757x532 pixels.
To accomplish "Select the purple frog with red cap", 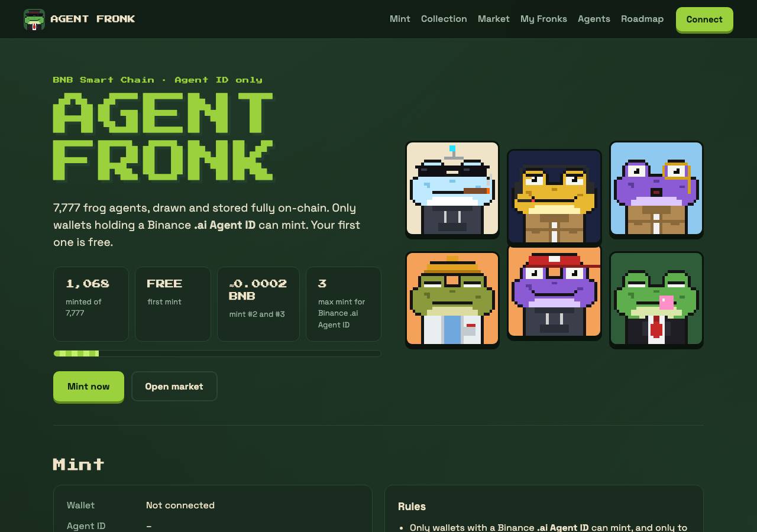I will point(554,291).
